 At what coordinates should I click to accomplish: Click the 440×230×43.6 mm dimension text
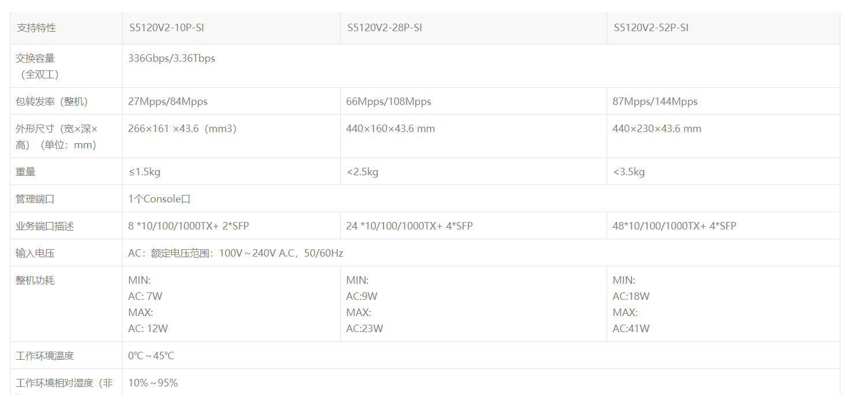[657, 129]
